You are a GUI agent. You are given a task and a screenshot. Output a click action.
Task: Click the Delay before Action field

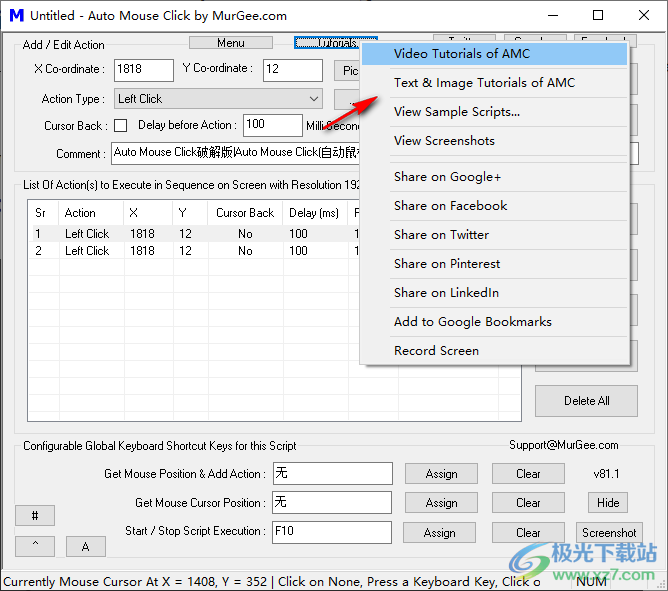click(x=273, y=125)
